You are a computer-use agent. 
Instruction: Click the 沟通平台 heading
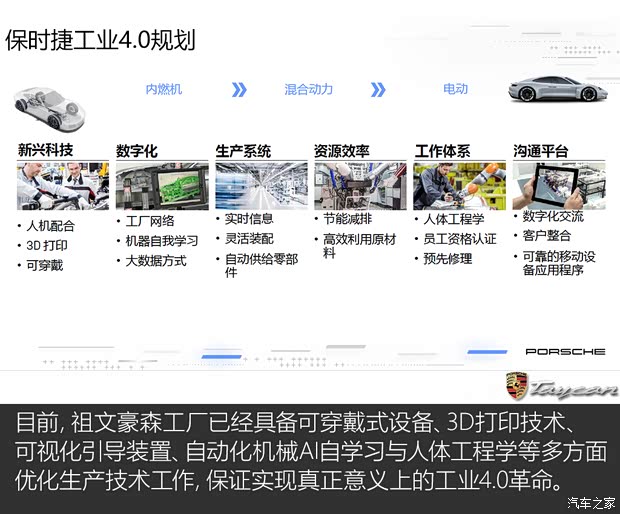[x=541, y=151]
